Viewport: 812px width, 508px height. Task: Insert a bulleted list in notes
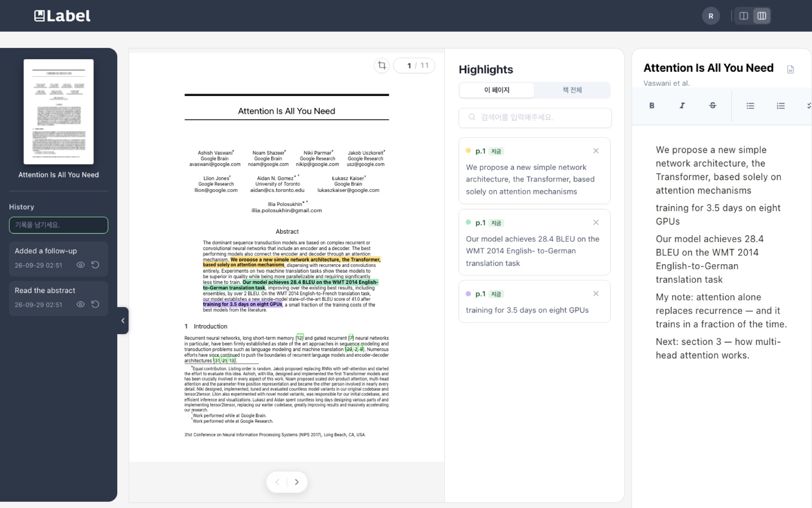coord(750,105)
